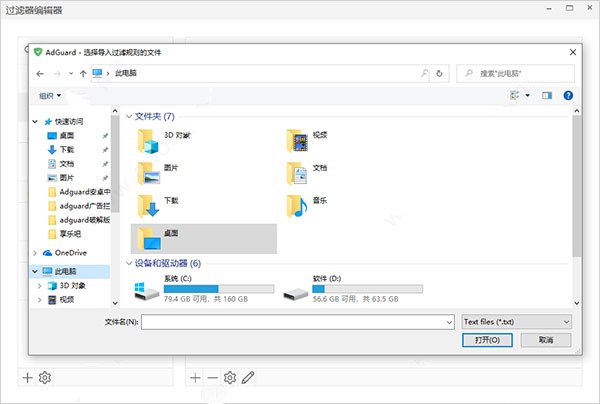Select 下载 in quick access sidebar
Screen dimensions: 600x404
[x=66, y=149]
